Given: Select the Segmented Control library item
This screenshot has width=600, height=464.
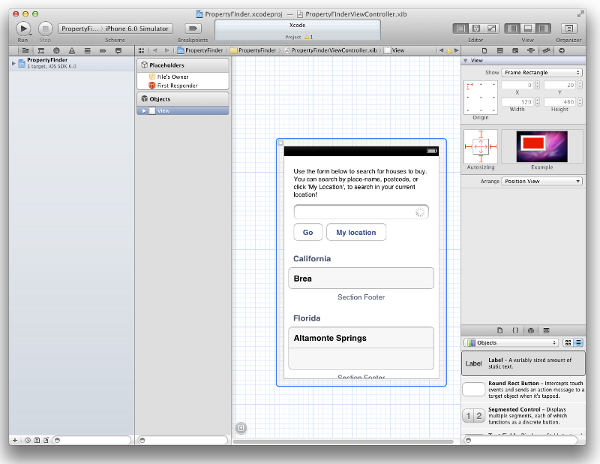Looking at the screenshot, I should [x=523, y=415].
